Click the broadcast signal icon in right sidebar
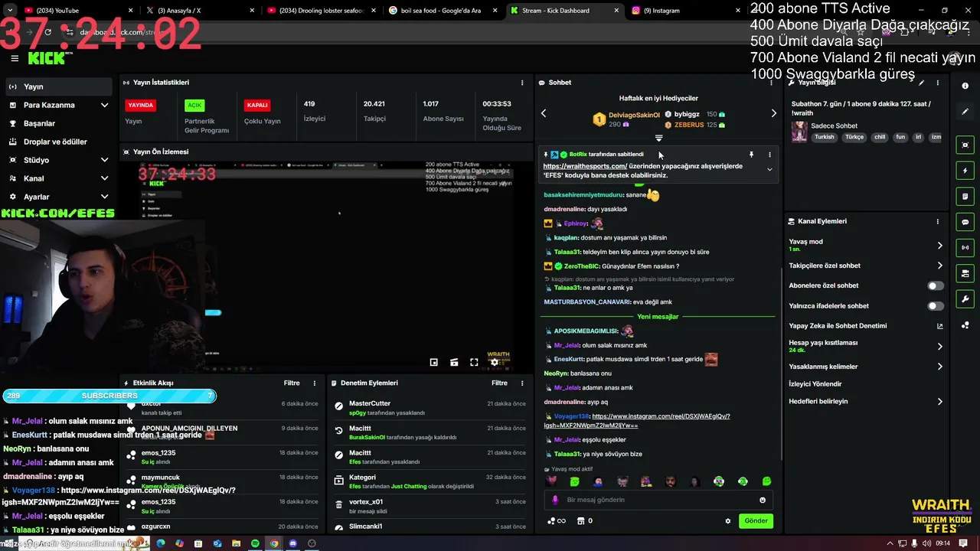 coord(965,247)
